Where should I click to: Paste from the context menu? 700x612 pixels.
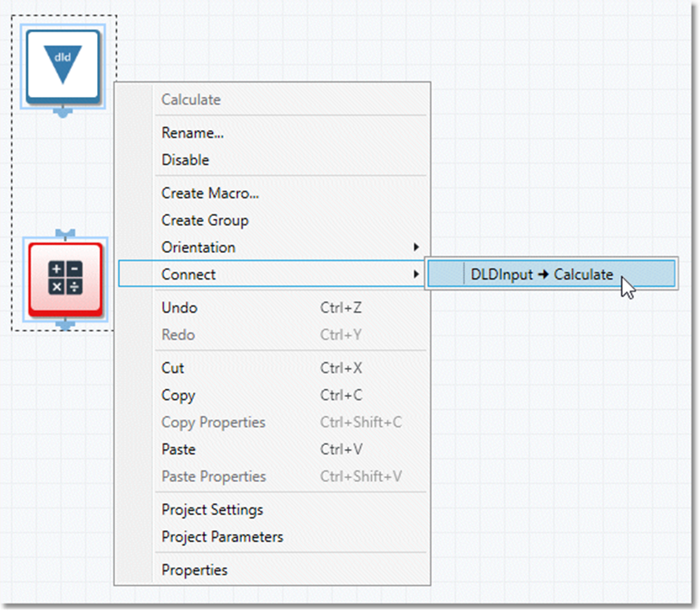[178, 450]
